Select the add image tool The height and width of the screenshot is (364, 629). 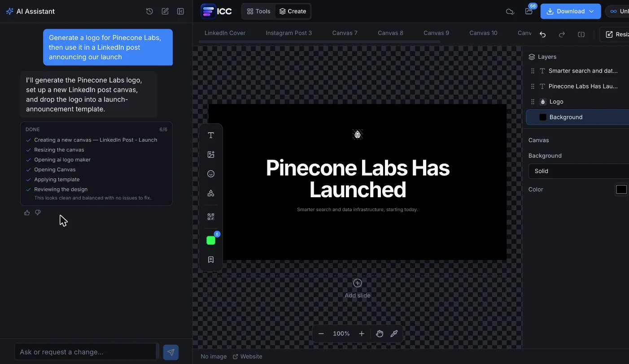pyautogui.click(x=211, y=155)
